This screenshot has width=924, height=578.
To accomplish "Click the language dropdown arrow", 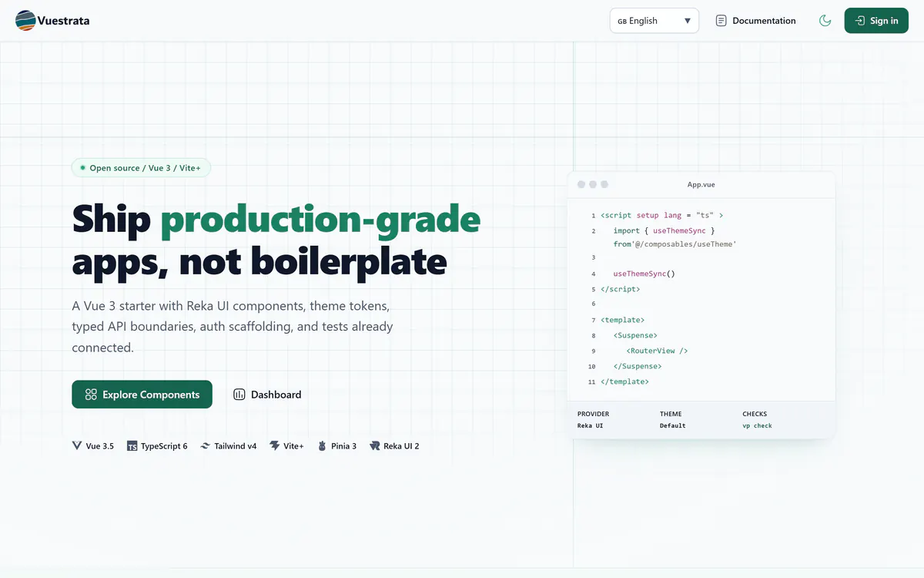I will [688, 21].
